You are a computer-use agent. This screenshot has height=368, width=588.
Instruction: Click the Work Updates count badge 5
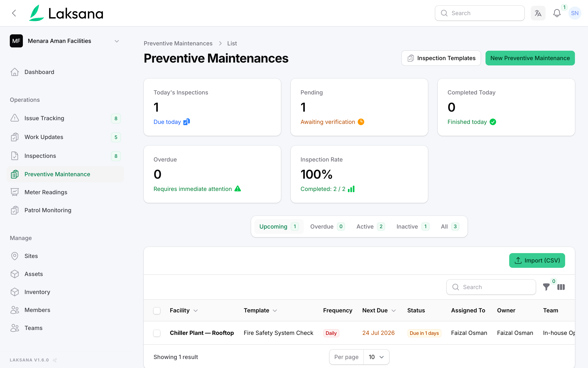[116, 137]
